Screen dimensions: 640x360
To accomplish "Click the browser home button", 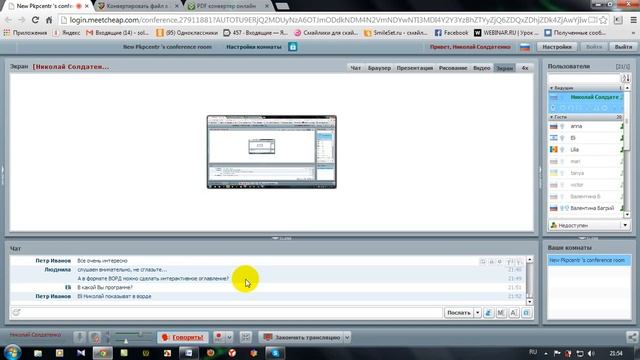I will pos(49,20).
